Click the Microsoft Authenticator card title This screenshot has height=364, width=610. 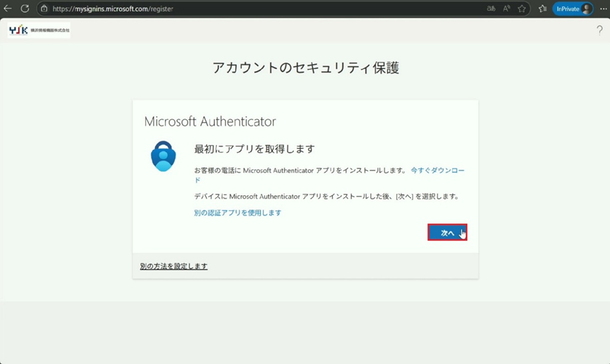pyautogui.click(x=210, y=121)
